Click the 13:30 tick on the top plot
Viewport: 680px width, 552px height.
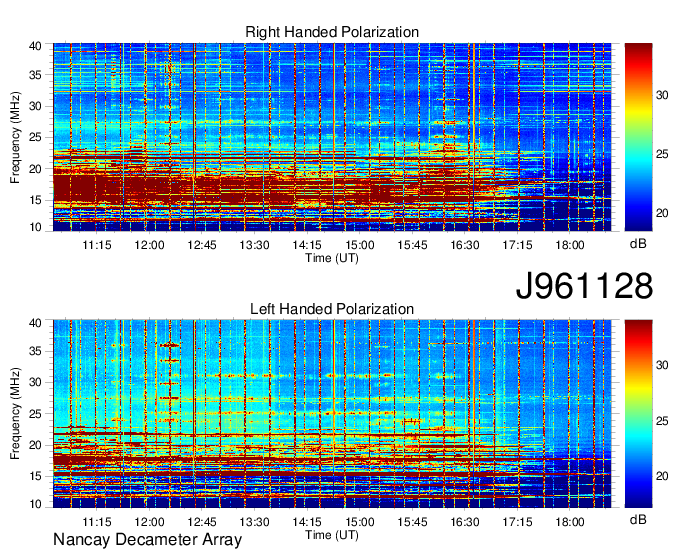pyautogui.click(x=255, y=245)
